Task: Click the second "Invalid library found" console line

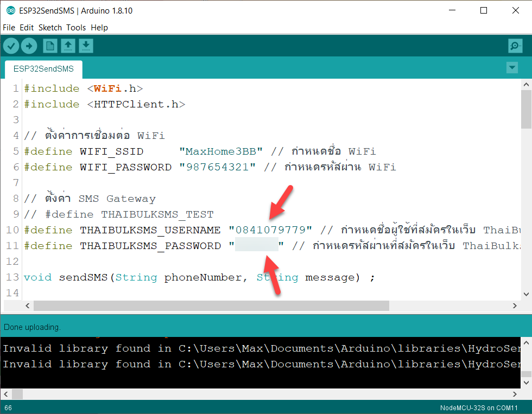Action: (261, 364)
